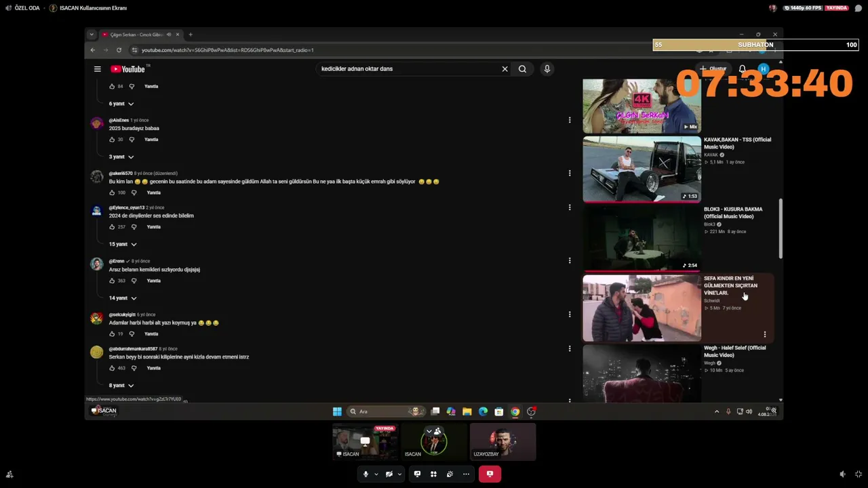Toggle screen sharing in the call controls
Screen dimensions: 868x488
pos(417,474)
